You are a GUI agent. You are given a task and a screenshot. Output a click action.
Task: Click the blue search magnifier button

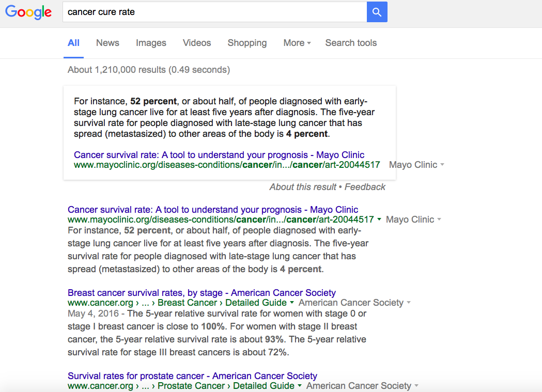[x=377, y=12]
